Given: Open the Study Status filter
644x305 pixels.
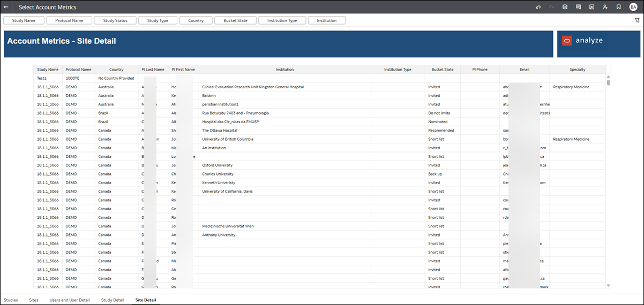Looking at the screenshot, I should point(115,20).
